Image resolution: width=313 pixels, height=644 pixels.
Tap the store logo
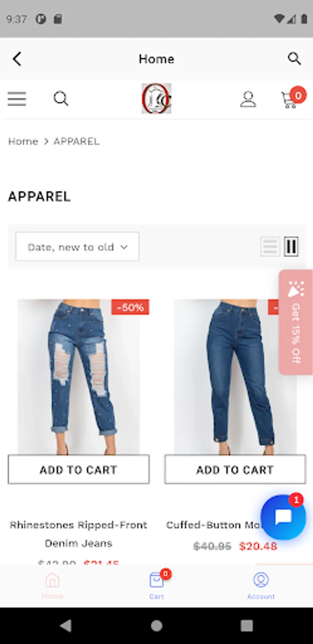coord(156,98)
